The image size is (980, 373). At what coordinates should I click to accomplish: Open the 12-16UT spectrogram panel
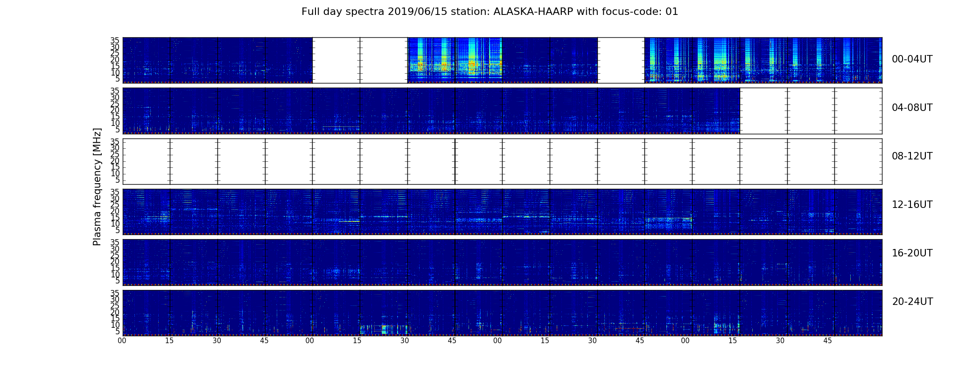click(x=502, y=212)
